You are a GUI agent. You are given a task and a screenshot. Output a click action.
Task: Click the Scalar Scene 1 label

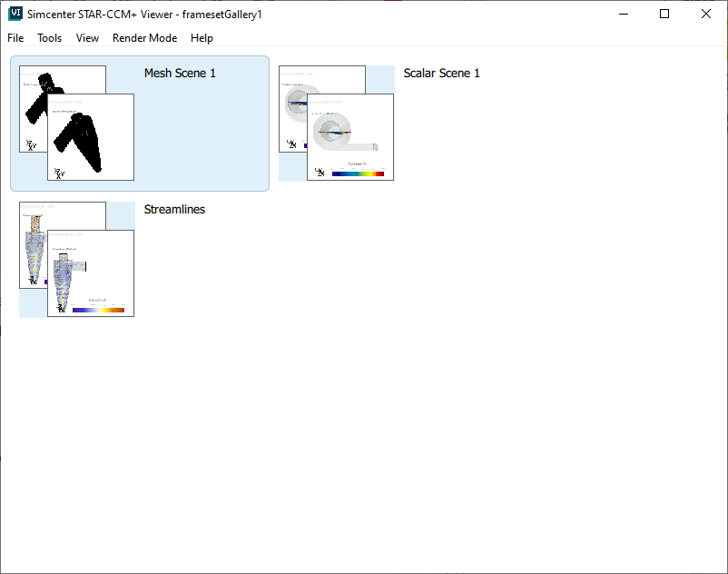point(441,73)
